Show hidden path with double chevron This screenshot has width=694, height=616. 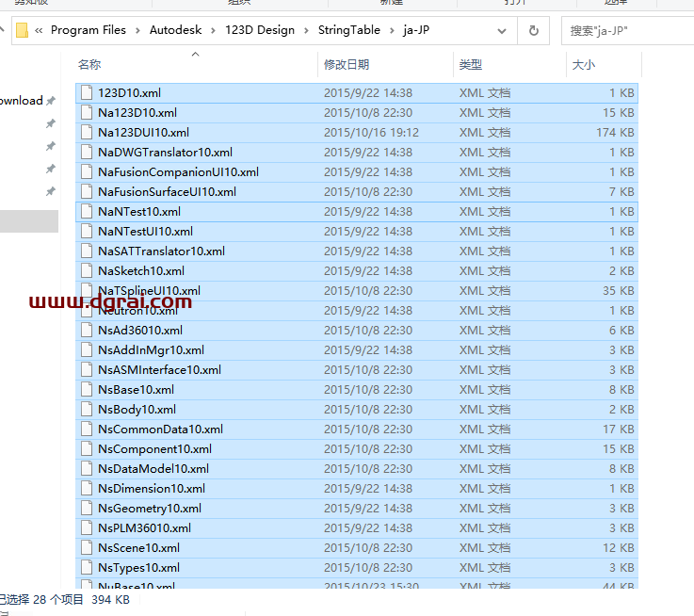tap(39, 30)
